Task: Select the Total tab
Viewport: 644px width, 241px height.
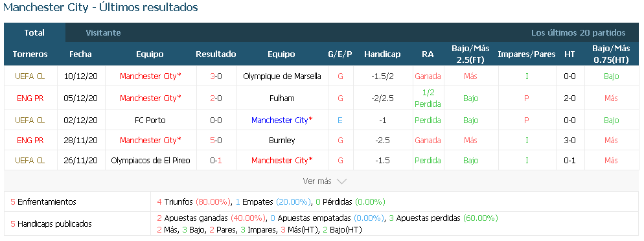Action: 34,33
